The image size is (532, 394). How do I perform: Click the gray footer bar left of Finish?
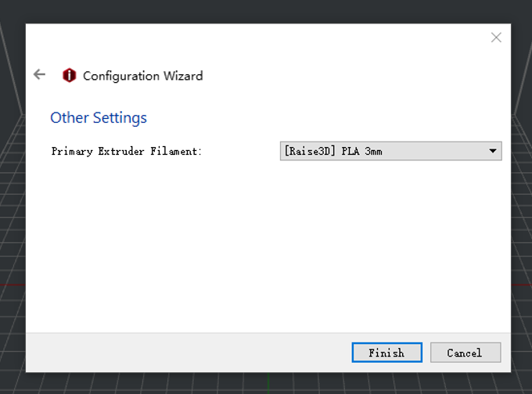(187, 353)
